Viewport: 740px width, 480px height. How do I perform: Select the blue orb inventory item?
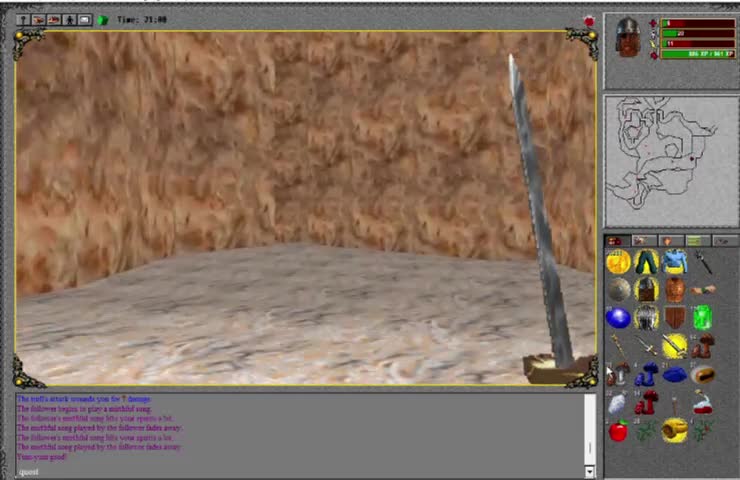618,318
